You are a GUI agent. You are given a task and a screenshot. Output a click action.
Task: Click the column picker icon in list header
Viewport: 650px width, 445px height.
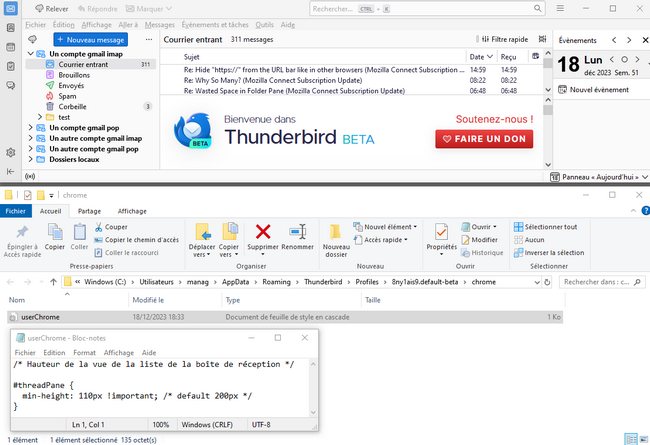[x=536, y=56]
